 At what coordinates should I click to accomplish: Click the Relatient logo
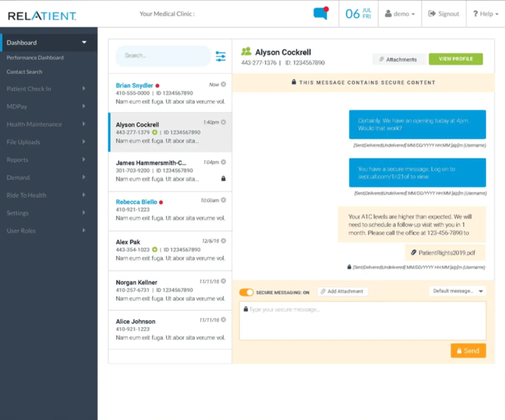pos(42,16)
